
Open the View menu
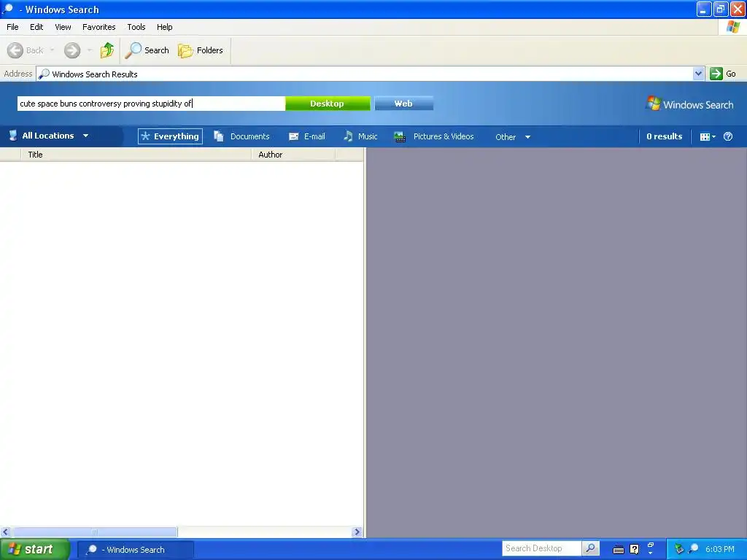tap(63, 27)
